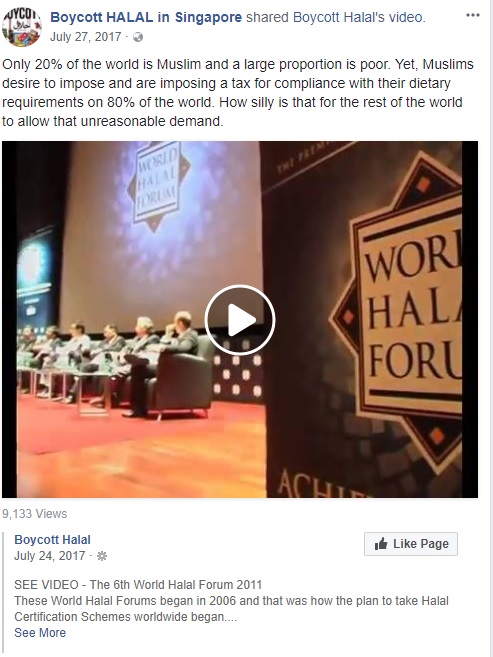Expand the post with See More
Viewport: 493px width, 657px height.
click(40, 632)
